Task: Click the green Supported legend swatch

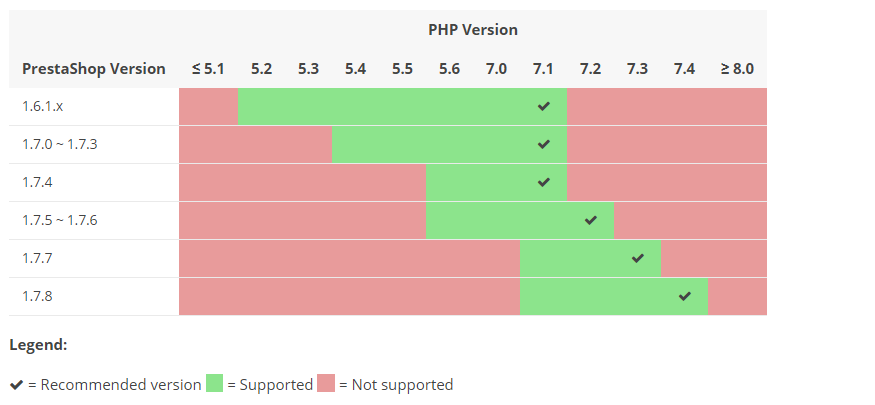Action: (215, 384)
